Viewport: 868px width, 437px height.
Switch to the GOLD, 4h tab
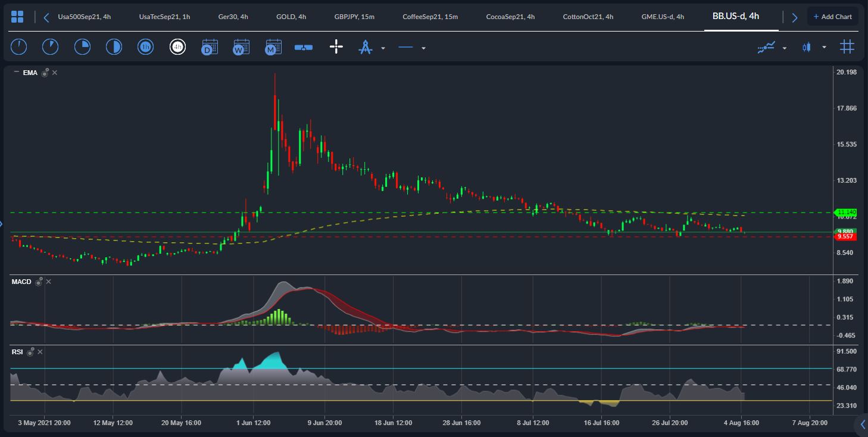(x=291, y=17)
